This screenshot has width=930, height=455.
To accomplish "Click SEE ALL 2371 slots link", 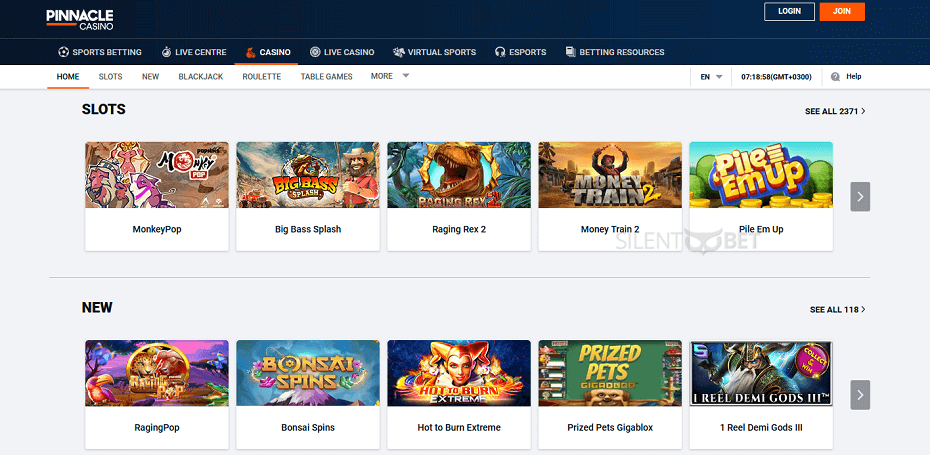I will click(835, 111).
